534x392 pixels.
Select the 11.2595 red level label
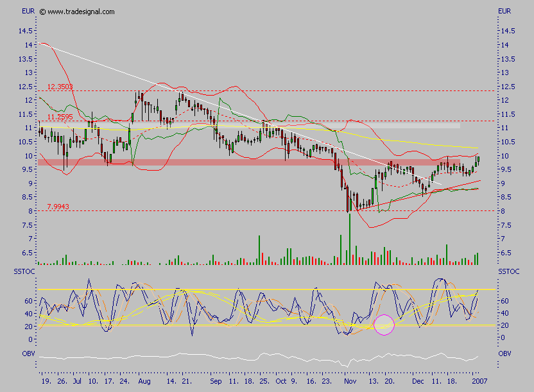60,117
